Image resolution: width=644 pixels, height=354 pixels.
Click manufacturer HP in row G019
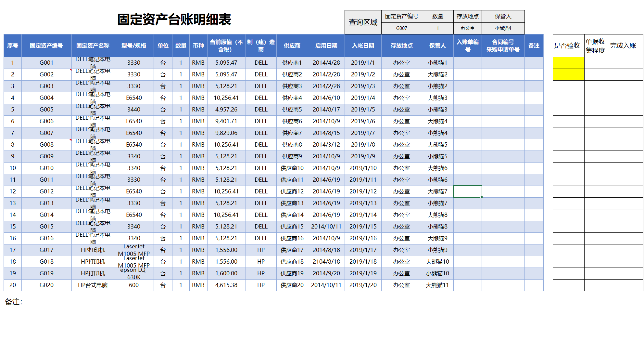pos(261,273)
